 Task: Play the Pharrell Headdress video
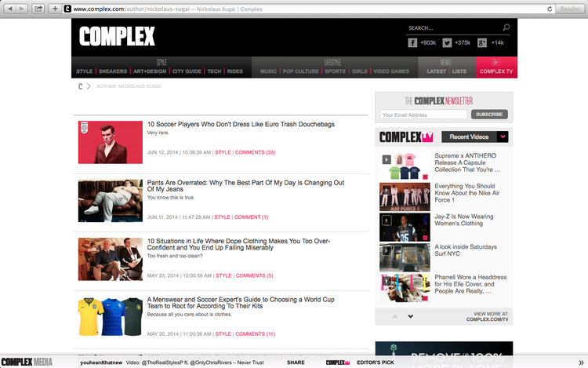click(x=405, y=288)
